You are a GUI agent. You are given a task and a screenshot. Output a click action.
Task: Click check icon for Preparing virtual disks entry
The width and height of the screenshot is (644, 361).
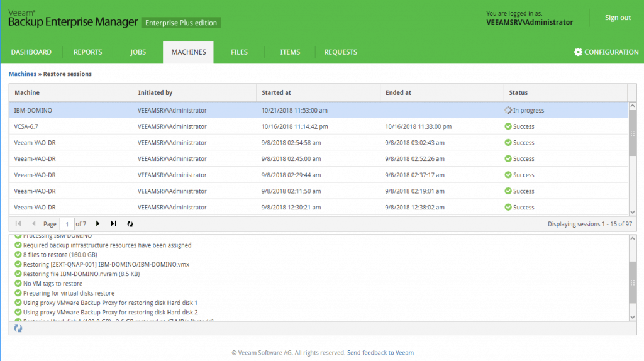tap(18, 293)
